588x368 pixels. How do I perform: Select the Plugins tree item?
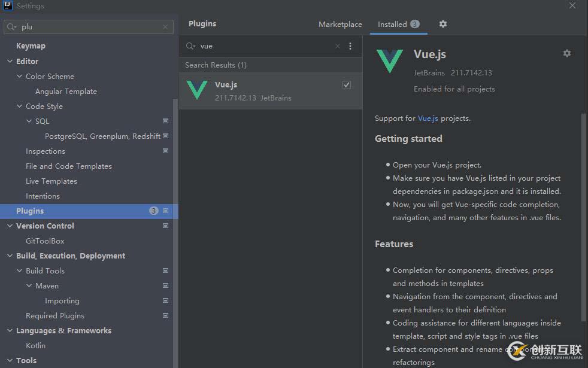(x=89, y=211)
